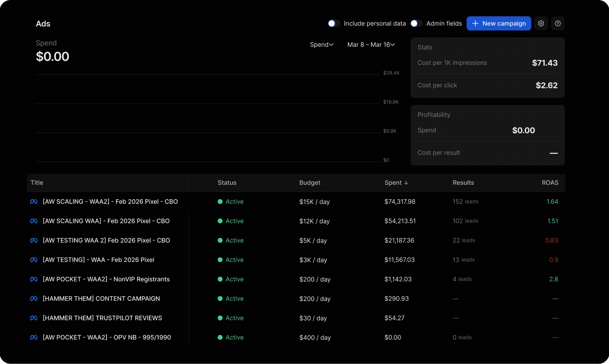Image resolution: width=609 pixels, height=364 pixels.
Task: Open campaign [AW POCKET - WAA2] - OPV NB - 995/1990
Action: coord(107,337)
